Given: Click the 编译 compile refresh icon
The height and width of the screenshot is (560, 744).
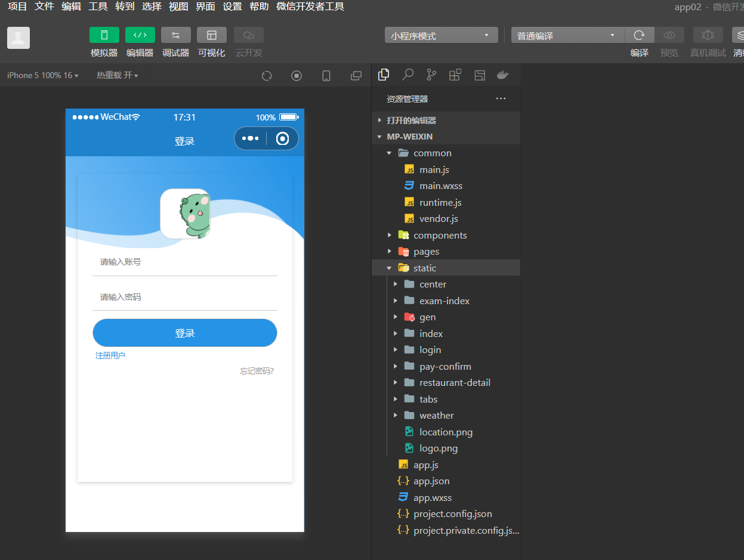Looking at the screenshot, I should tap(640, 35).
